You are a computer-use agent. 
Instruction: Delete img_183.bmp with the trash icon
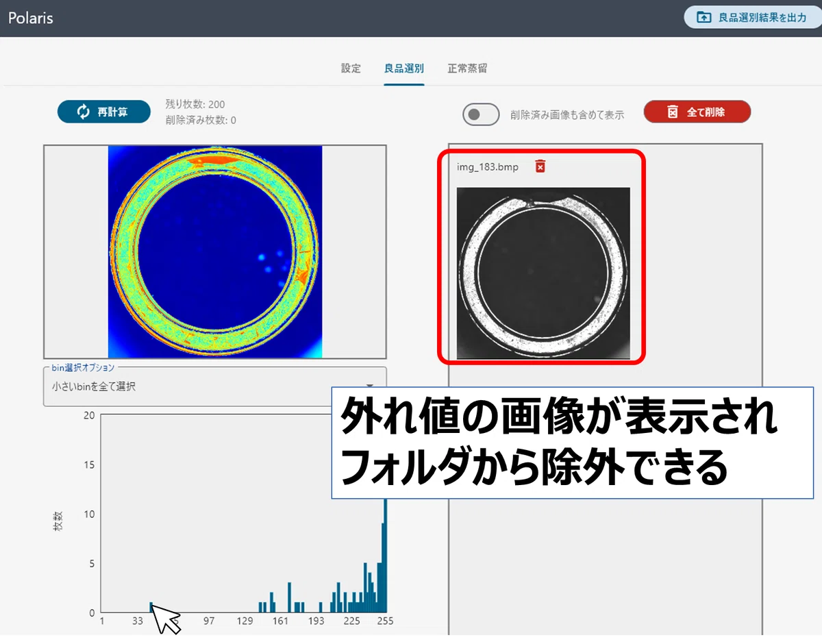(540, 166)
